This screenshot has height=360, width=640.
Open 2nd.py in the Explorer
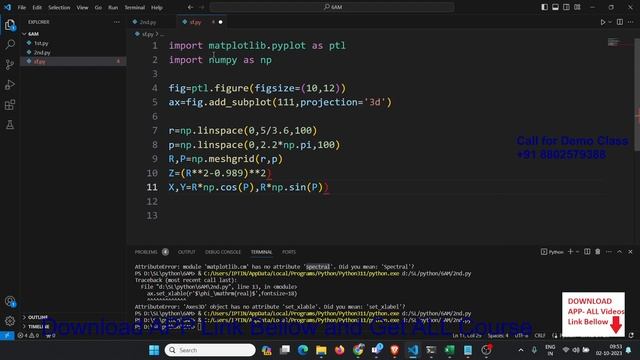[x=42, y=52]
